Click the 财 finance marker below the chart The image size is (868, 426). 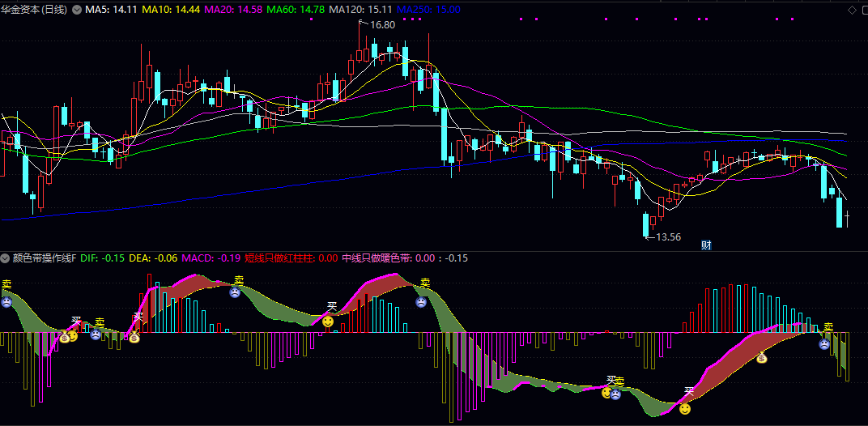(706, 245)
